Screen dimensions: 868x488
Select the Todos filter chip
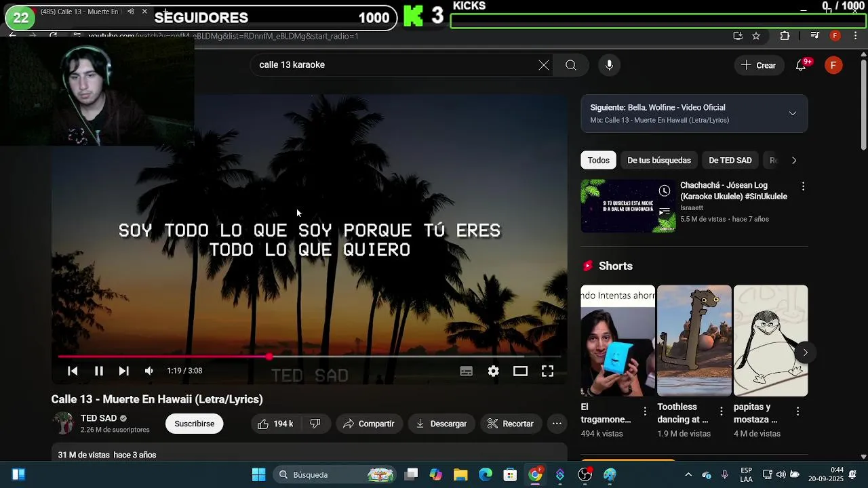pos(598,160)
